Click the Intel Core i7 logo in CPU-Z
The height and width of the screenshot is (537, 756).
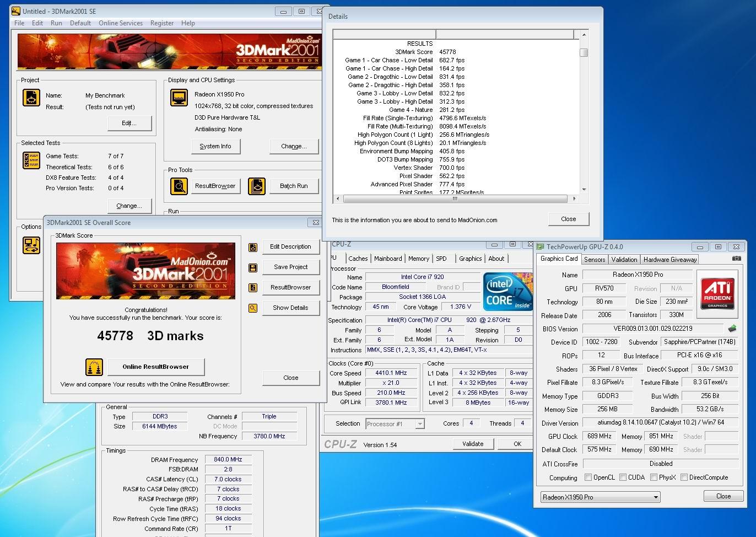click(507, 292)
